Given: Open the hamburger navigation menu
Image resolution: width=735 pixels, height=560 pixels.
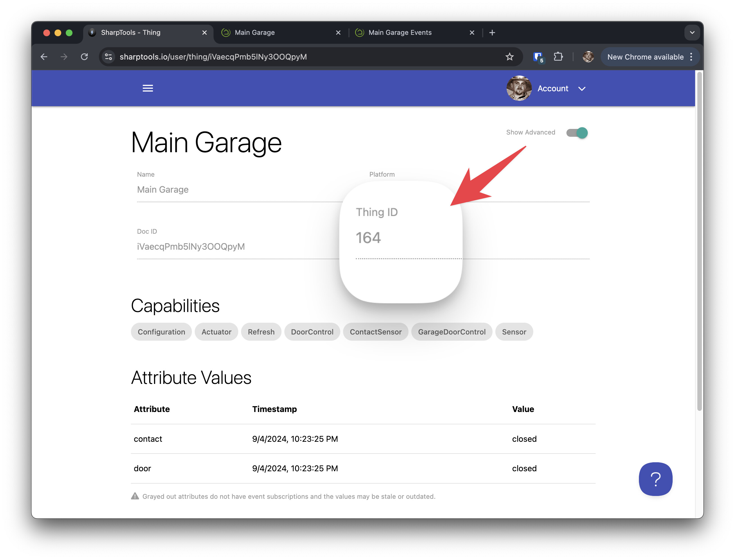Looking at the screenshot, I should click(148, 88).
